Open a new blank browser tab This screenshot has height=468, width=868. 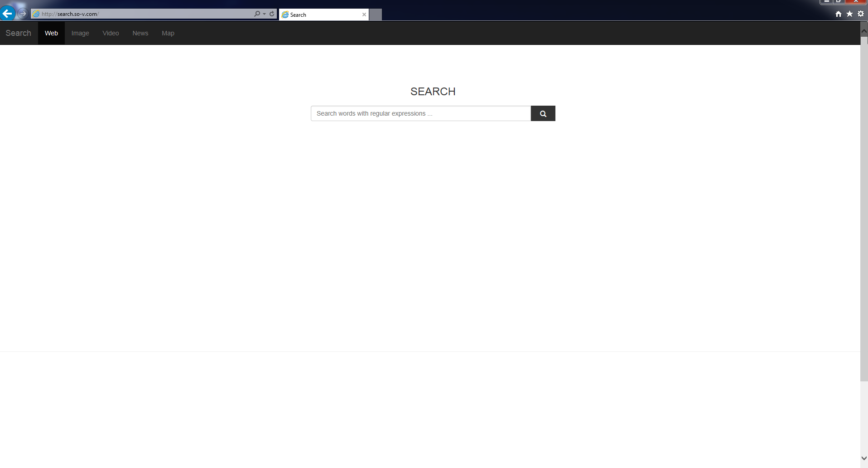point(376,15)
